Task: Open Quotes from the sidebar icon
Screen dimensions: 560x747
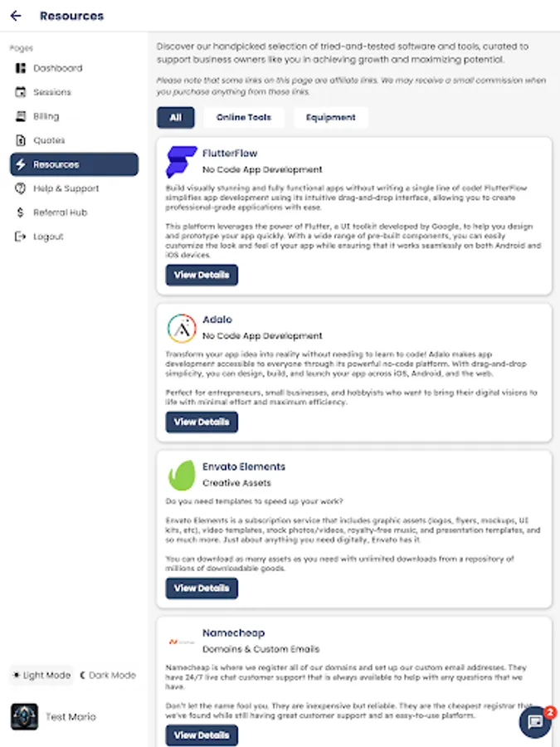Action: click(x=22, y=140)
